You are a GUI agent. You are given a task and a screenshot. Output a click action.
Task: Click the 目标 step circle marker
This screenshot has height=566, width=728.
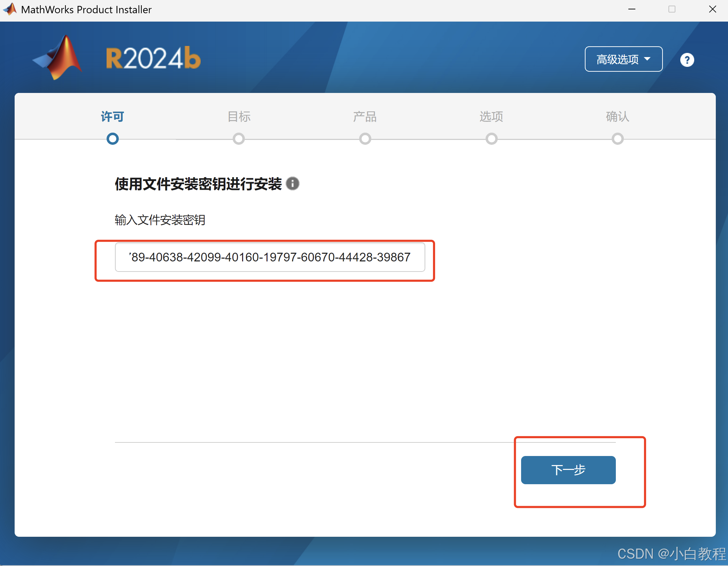pyautogui.click(x=239, y=139)
